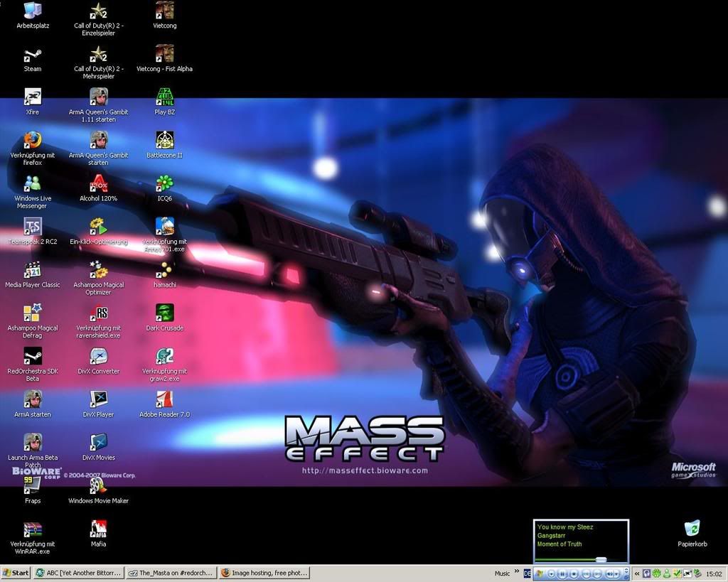
Task: Open the Start menu
Action: click(x=14, y=573)
